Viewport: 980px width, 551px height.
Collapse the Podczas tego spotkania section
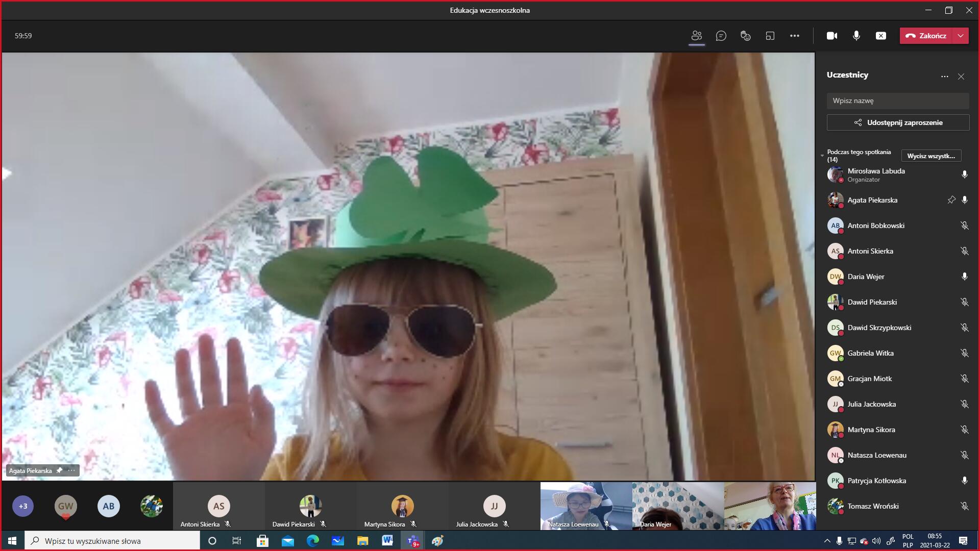(x=822, y=156)
